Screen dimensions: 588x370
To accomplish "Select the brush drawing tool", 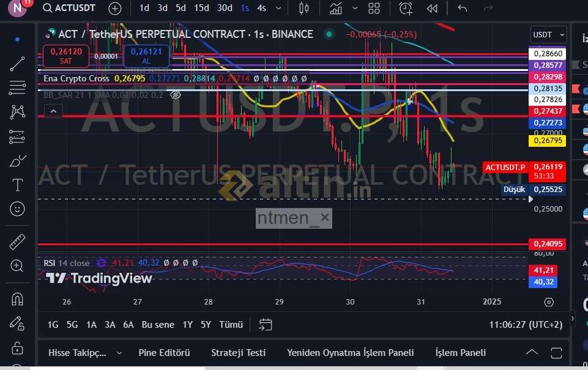I will pyautogui.click(x=17, y=161).
